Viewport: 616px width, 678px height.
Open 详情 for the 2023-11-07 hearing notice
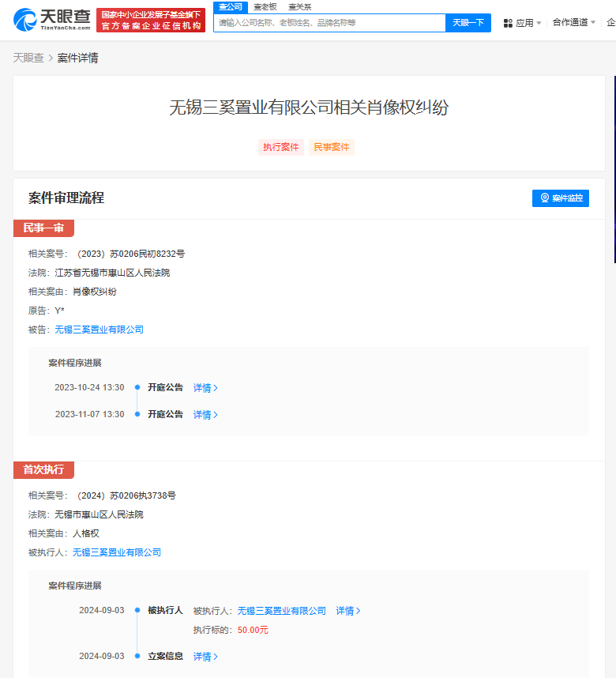pyautogui.click(x=205, y=415)
